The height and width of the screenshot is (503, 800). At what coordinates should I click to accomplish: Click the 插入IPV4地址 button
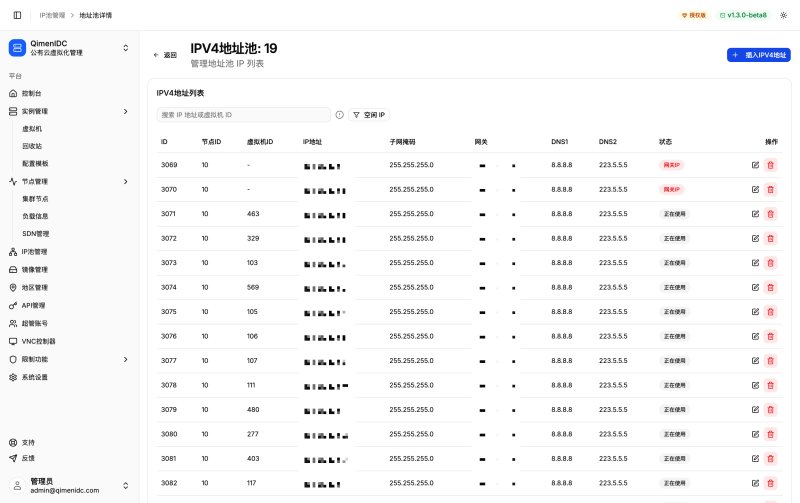pyautogui.click(x=759, y=55)
